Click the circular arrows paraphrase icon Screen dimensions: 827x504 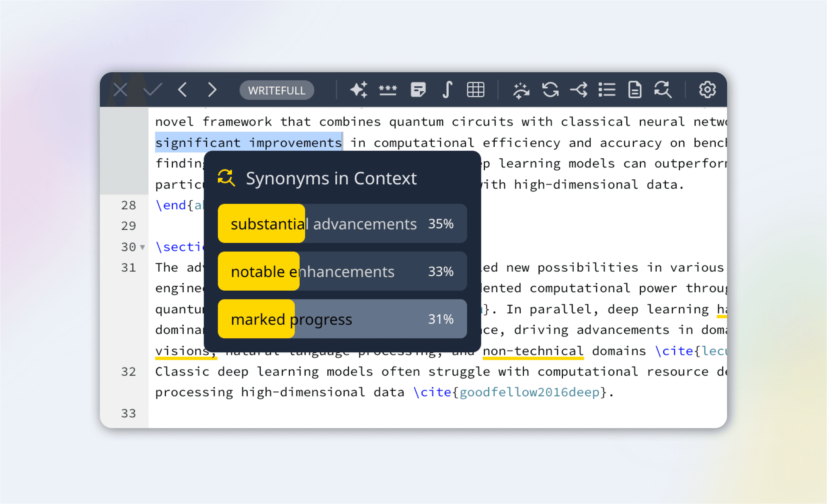[x=551, y=90]
